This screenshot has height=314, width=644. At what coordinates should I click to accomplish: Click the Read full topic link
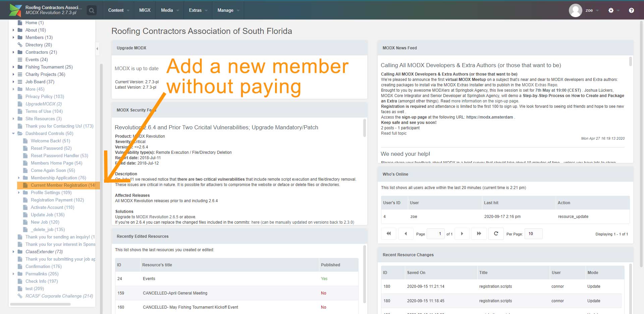394,133
